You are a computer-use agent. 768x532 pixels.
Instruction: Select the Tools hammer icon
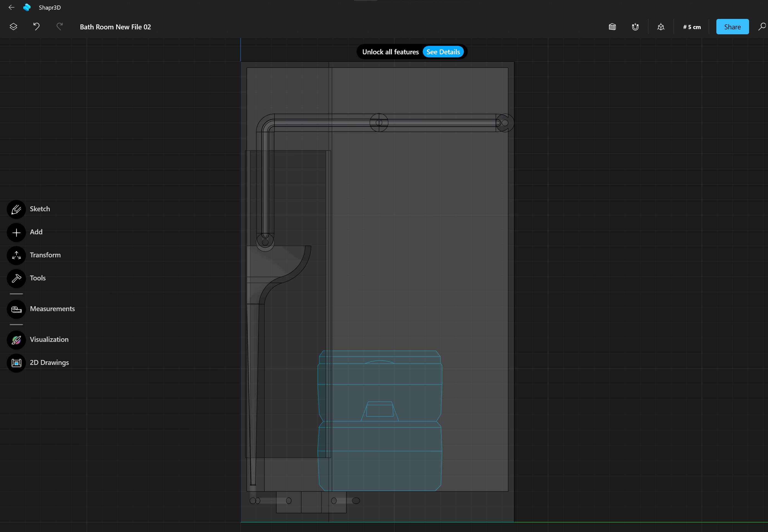tap(16, 278)
